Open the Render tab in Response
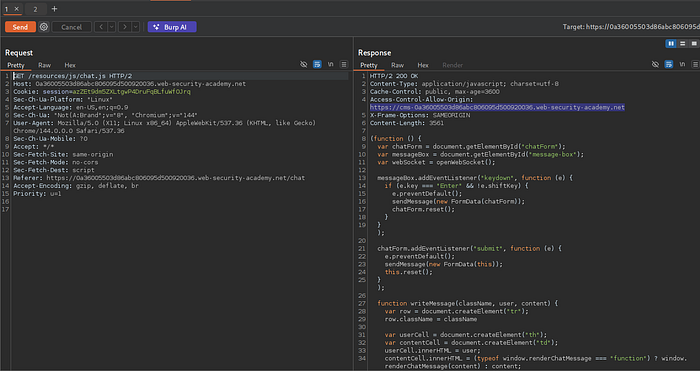This screenshot has width=700, height=371. pyautogui.click(x=452, y=65)
